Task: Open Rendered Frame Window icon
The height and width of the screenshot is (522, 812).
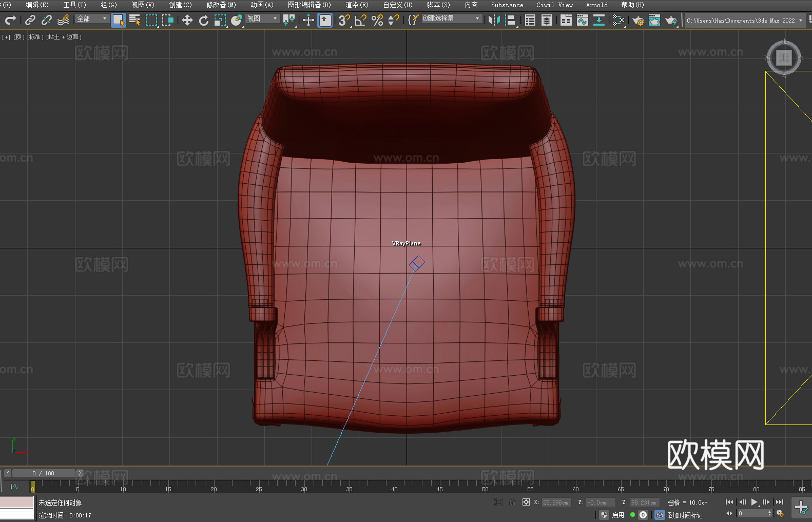Action: [x=654, y=20]
